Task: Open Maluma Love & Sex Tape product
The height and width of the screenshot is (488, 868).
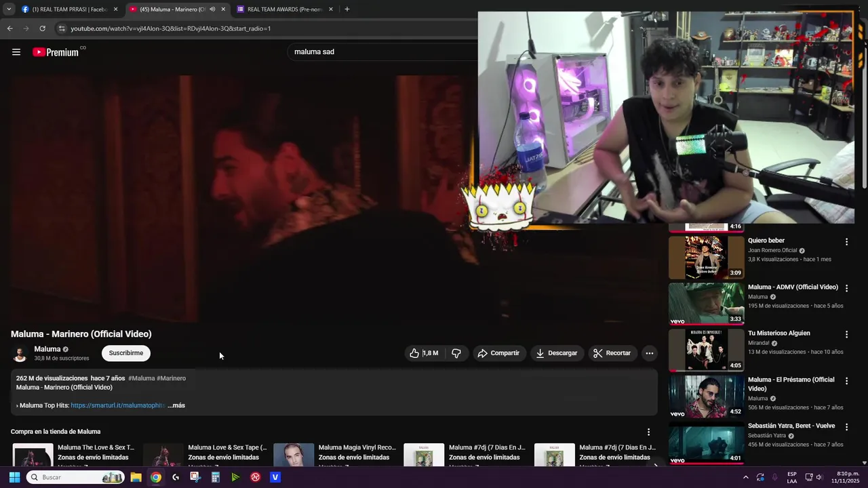Action: point(227,447)
